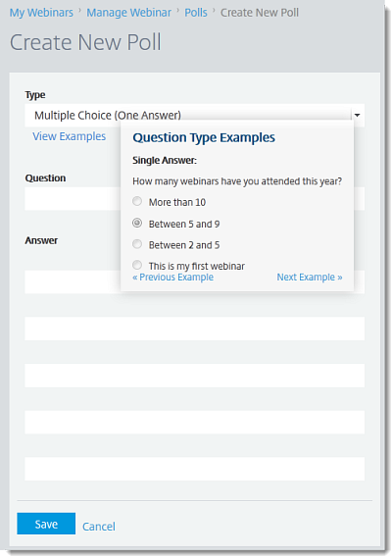The image size is (392, 557).
Task: Navigate to My Webinars breadcrumb
Action: point(41,13)
